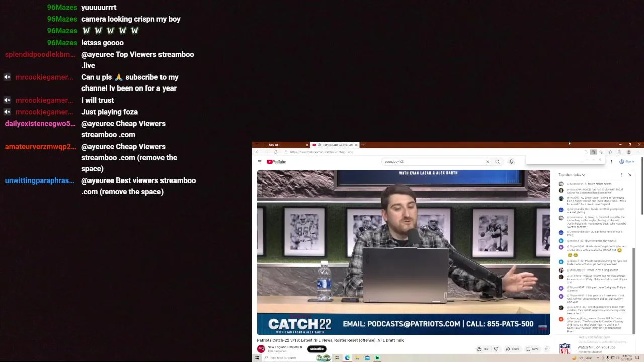Screen dimensions: 644x362
Task: Click the speaker icon beside I will trust
Action: (x=7, y=100)
